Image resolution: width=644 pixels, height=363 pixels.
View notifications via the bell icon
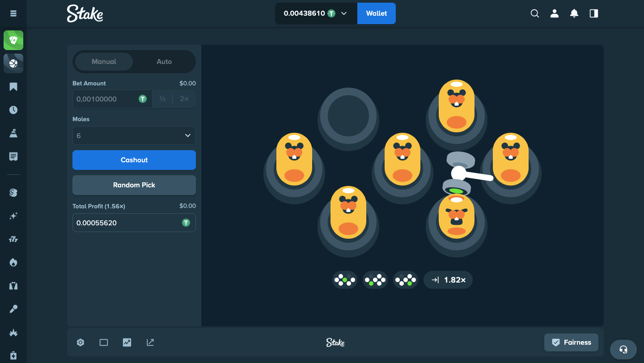[574, 13]
